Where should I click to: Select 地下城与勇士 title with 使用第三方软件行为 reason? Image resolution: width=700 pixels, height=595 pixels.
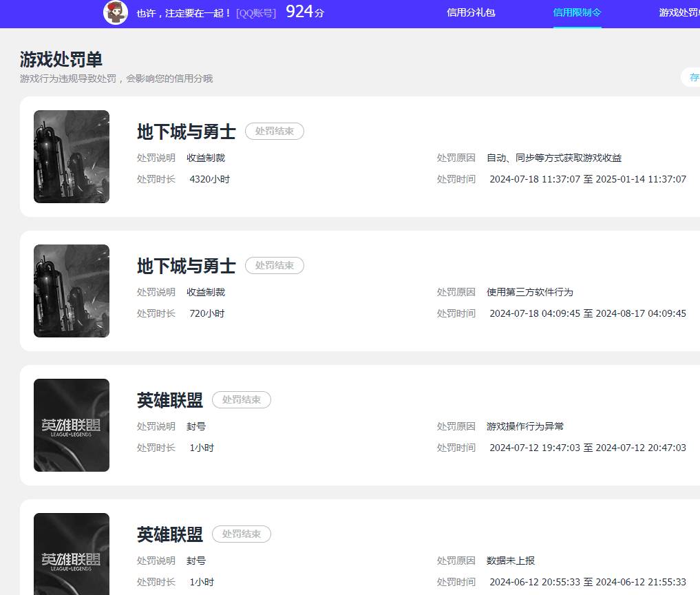(x=186, y=266)
